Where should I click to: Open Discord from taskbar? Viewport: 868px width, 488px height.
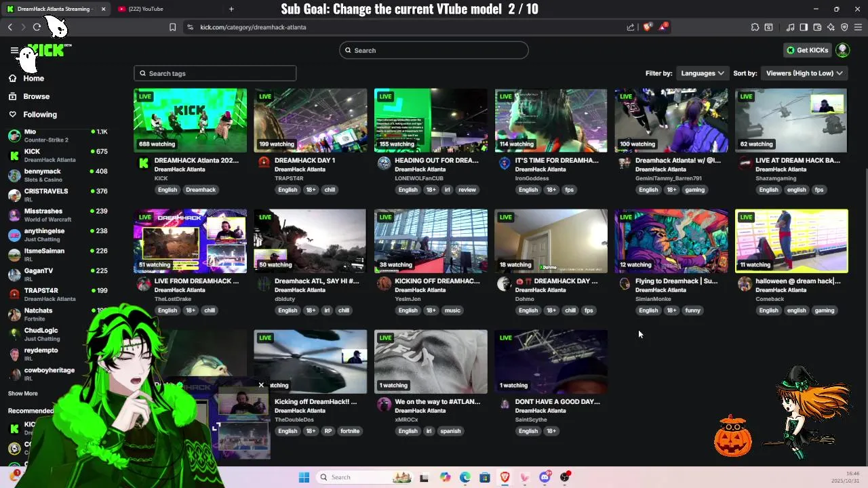tap(545, 477)
